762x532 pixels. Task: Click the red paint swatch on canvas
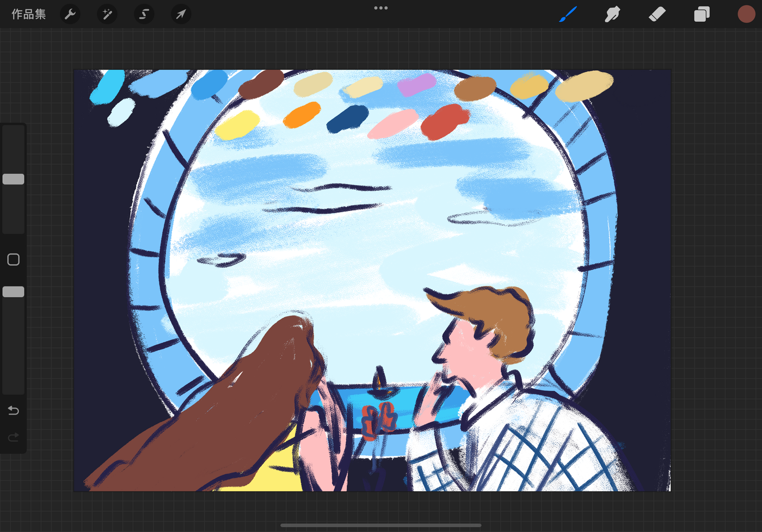(x=445, y=122)
